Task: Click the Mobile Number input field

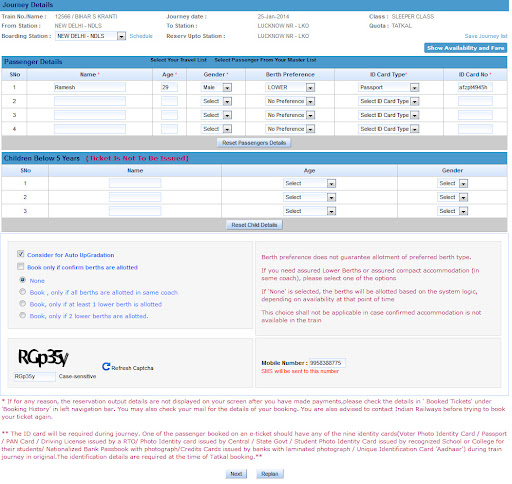Action: tap(327, 363)
